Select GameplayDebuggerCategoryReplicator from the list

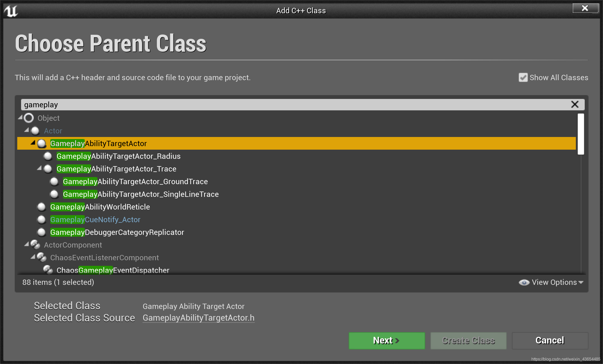(x=117, y=232)
